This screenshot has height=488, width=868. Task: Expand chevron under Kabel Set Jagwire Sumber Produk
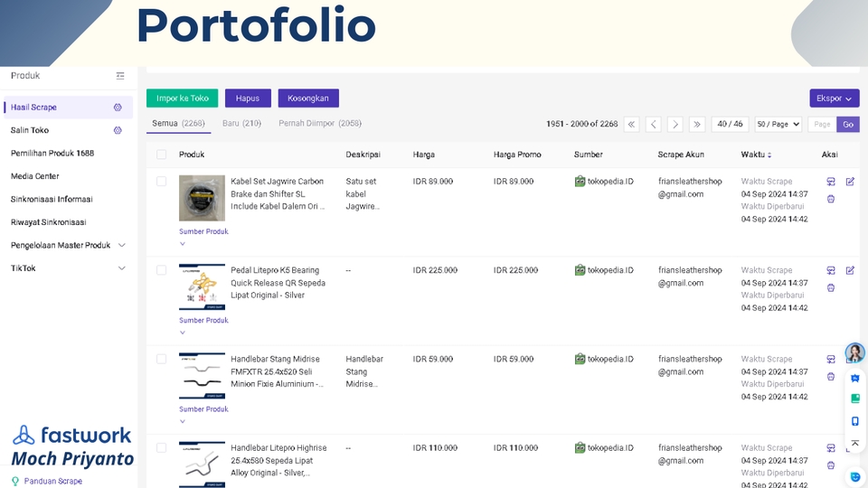click(x=182, y=243)
